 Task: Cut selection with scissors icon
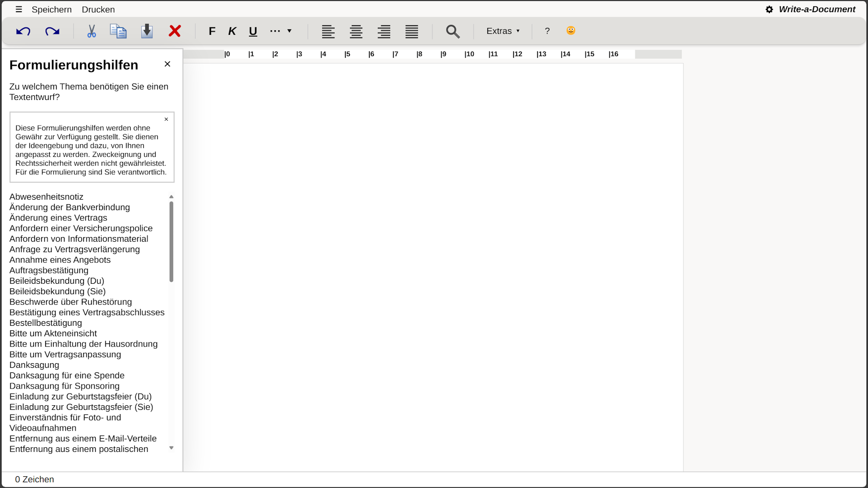(x=91, y=31)
